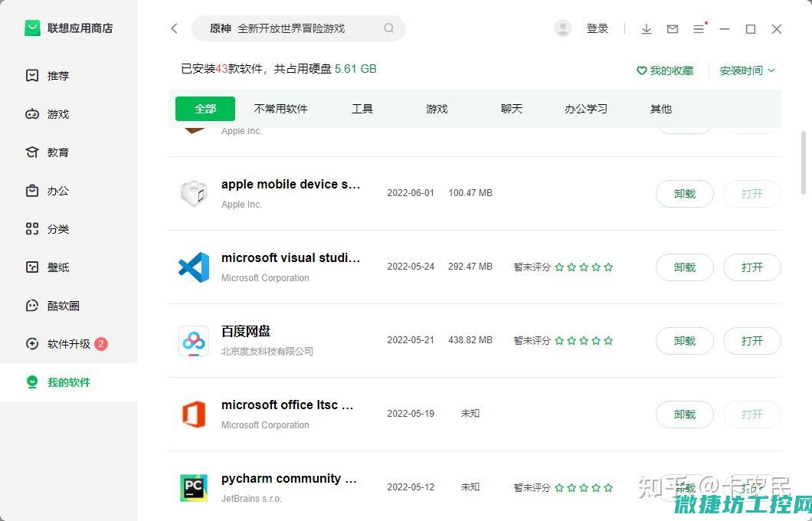
Task: Click the software upgrade badge showing 2
Action: 101,344
